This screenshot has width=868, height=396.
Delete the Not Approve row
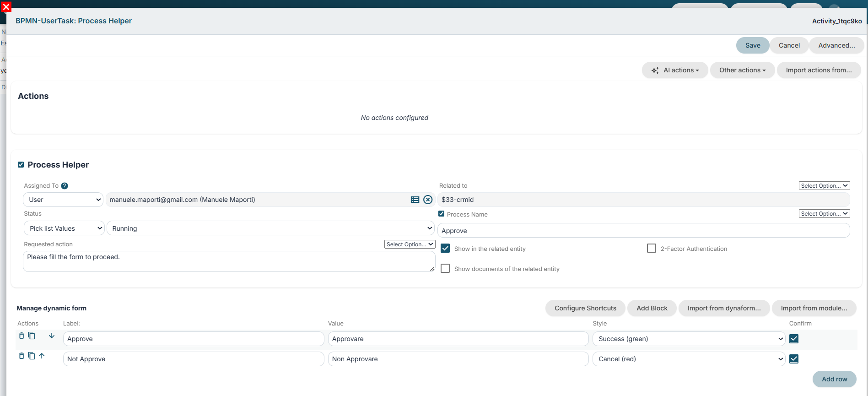click(x=22, y=356)
